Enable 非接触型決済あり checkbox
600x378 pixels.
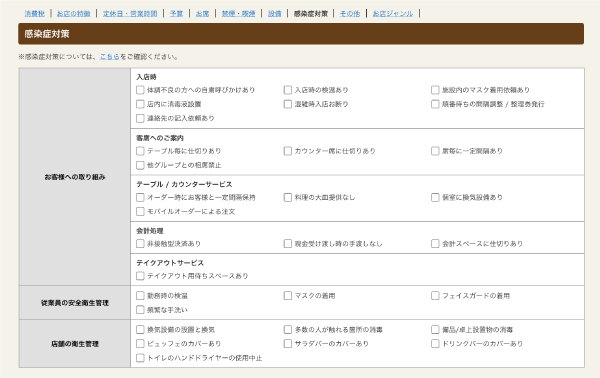coord(140,244)
